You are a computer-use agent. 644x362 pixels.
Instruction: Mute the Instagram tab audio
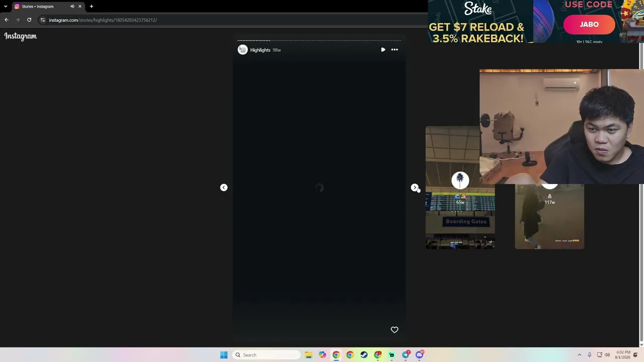coord(72,7)
